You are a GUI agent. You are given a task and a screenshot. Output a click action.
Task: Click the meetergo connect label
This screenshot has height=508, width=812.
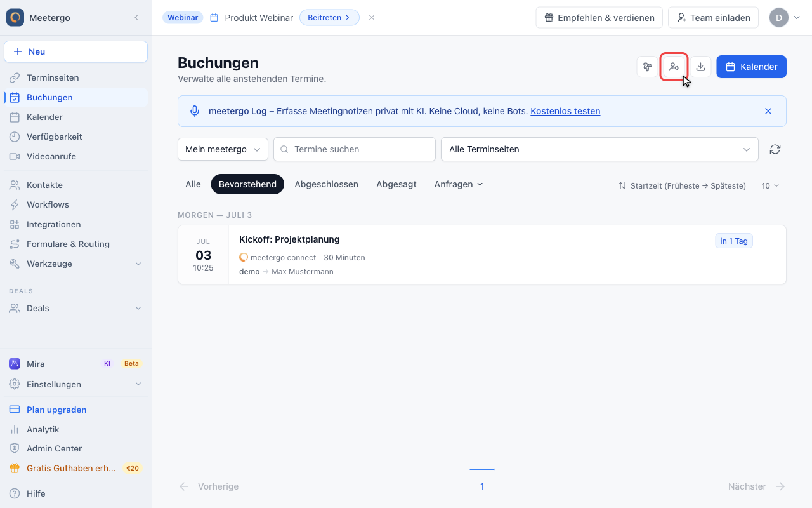pos(283,257)
